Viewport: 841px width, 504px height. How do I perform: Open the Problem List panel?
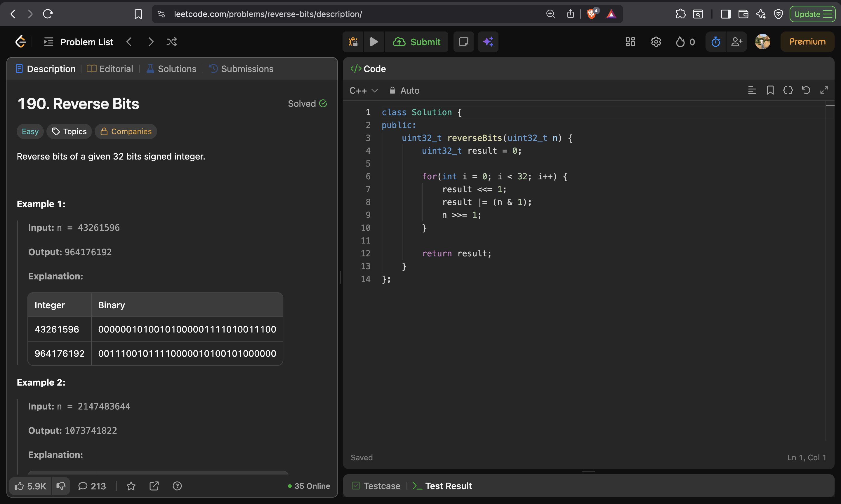pos(79,42)
